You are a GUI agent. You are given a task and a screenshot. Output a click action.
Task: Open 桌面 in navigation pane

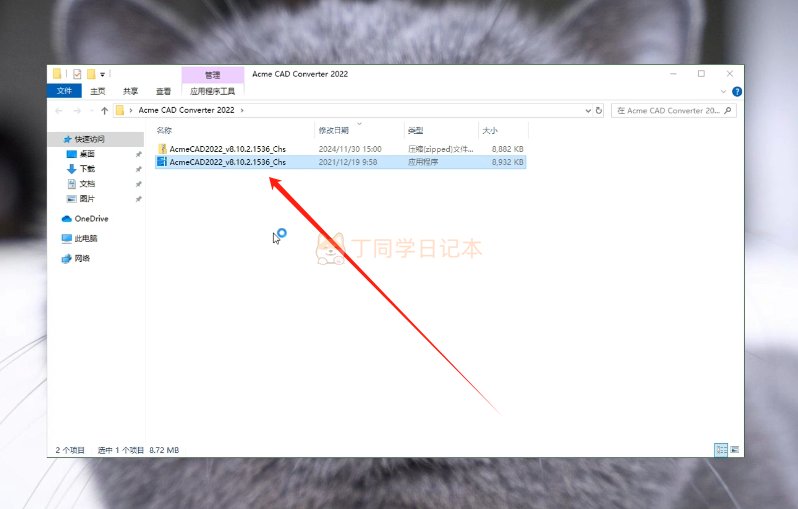[x=87, y=154]
